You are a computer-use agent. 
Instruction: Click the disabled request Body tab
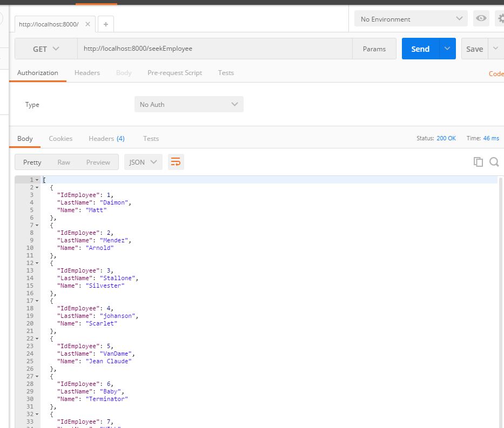click(124, 73)
